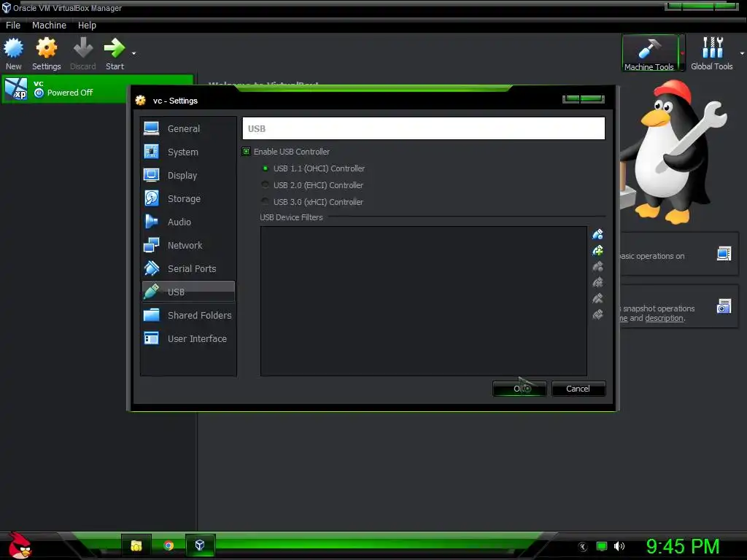Expand the hidden tray icons arrow
The height and width of the screenshot is (560, 747).
(583, 547)
